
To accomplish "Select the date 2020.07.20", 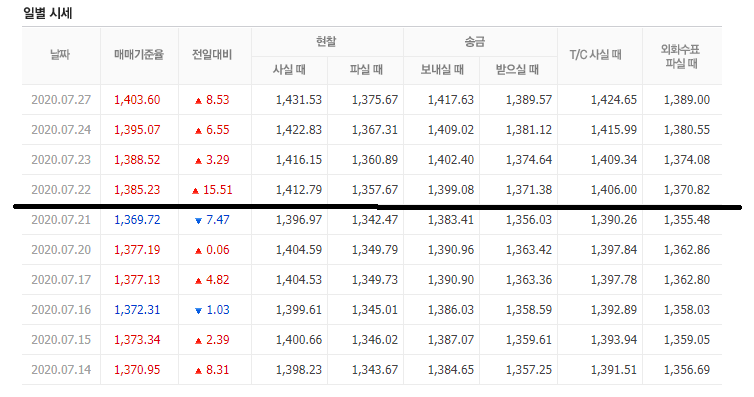I will click(61, 250).
